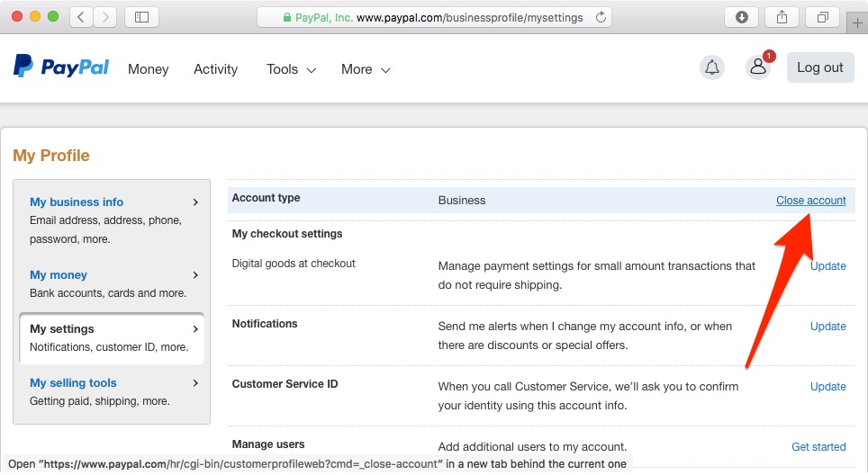Click My checkout settings heading
This screenshot has height=475, width=868.
pos(286,233)
